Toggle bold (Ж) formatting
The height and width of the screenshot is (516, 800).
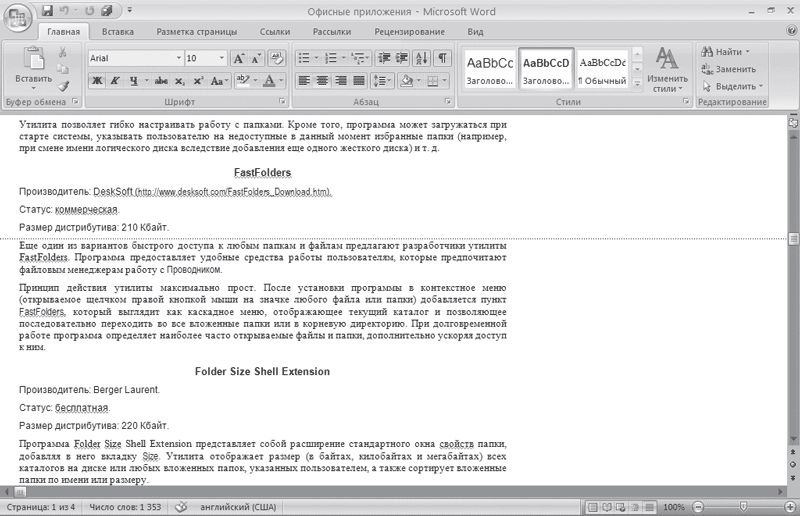pos(97,81)
